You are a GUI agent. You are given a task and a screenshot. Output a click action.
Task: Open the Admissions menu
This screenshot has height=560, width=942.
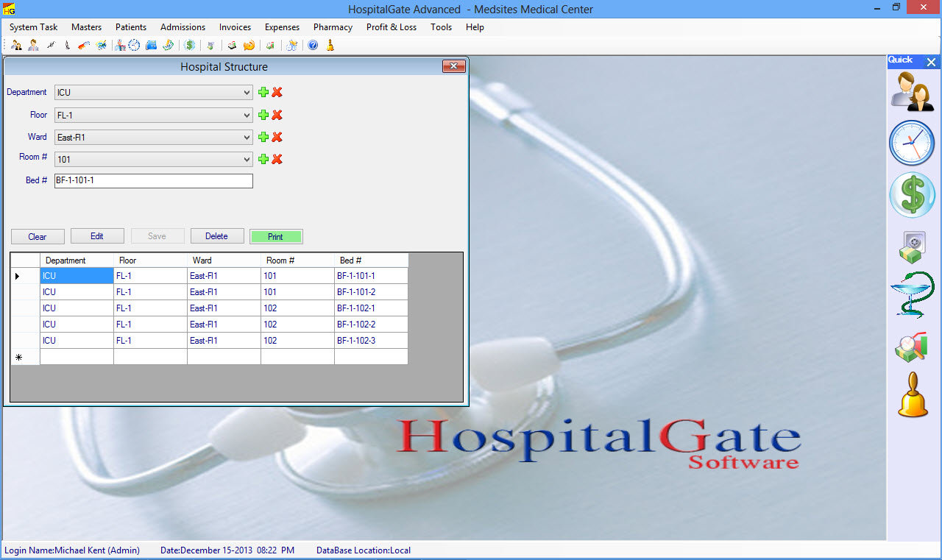[183, 27]
